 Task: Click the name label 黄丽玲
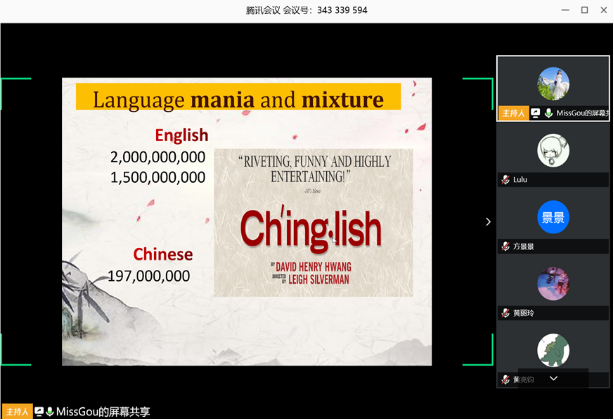524,313
